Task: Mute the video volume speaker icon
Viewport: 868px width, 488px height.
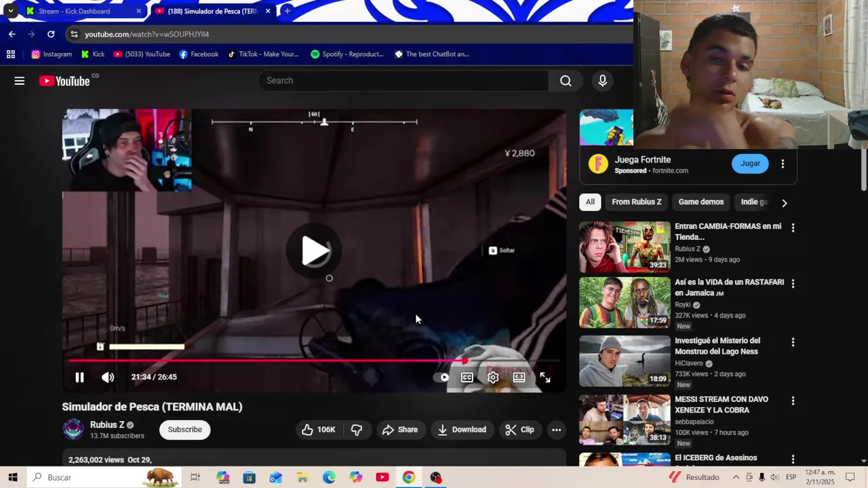Action: click(108, 378)
